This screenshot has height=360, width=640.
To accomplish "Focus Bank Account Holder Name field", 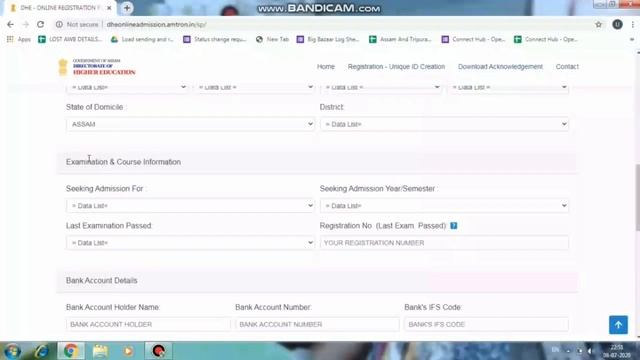I will click(148, 324).
